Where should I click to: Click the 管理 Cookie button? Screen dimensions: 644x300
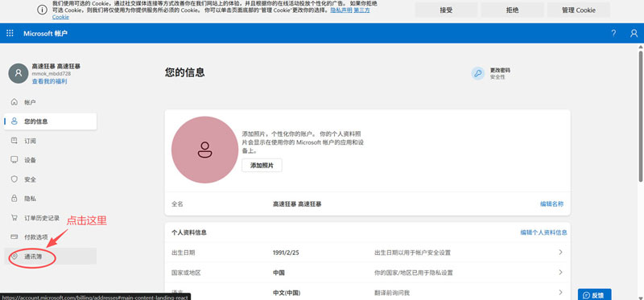pos(578,10)
